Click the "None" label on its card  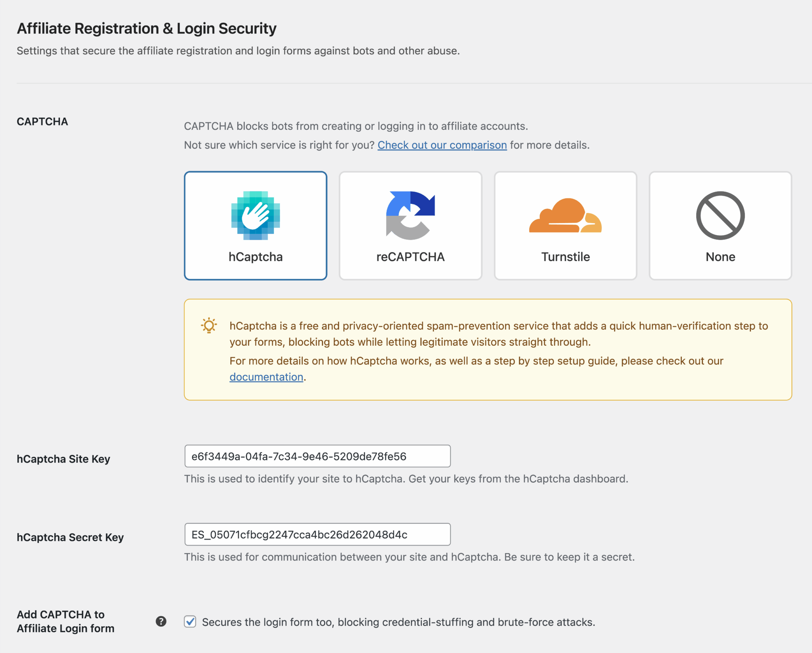720,257
